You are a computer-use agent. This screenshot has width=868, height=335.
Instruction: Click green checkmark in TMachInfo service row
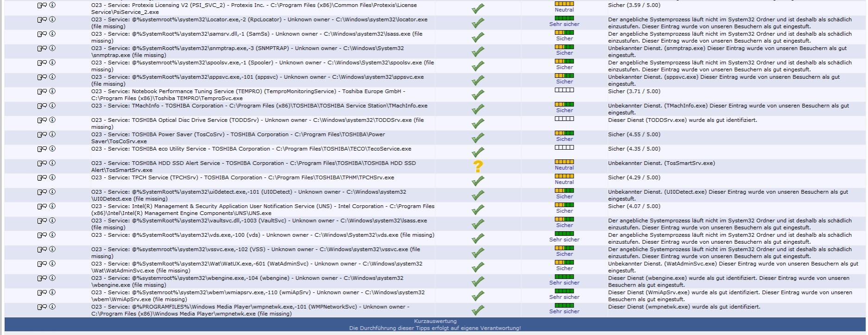(478, 109)
